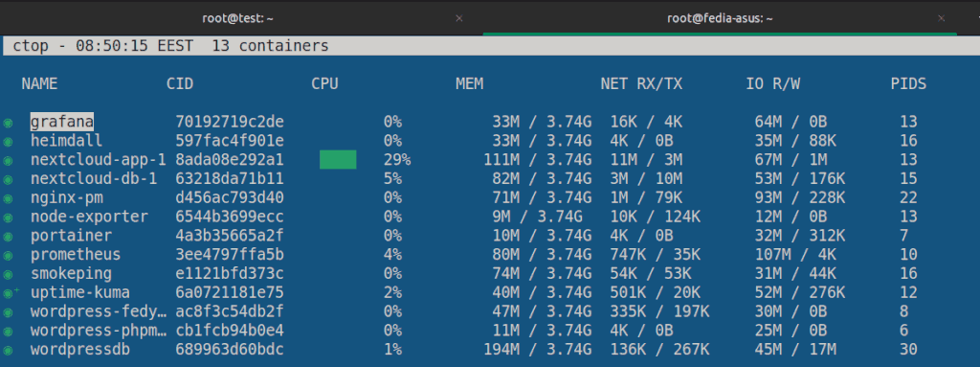The height and width of the screenshot is (367, 980).
Task: Click the smokeping status indicator icon
Action: [x=8, y=275]
